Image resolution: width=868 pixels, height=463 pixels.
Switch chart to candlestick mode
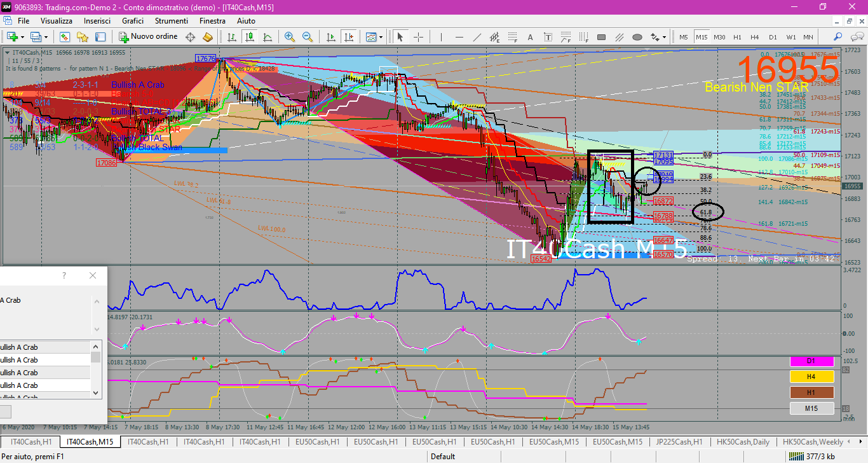[250, 37]
